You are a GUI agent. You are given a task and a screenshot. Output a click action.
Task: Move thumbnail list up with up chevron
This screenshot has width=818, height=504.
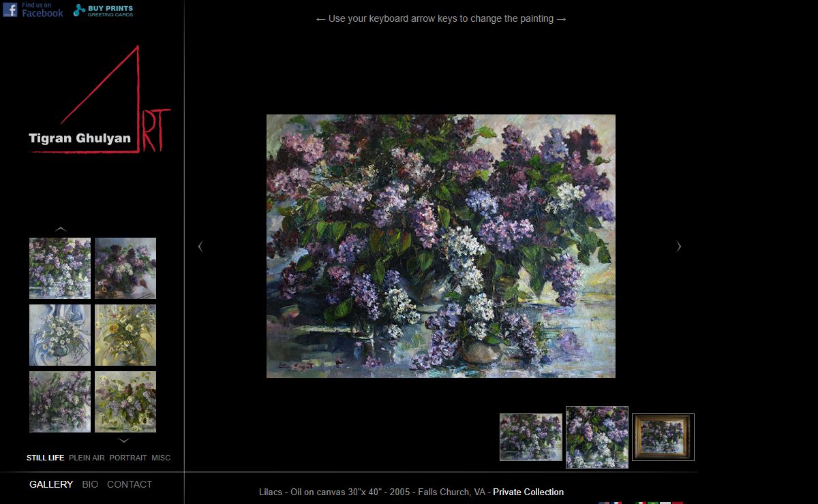(x=61, y=229)
